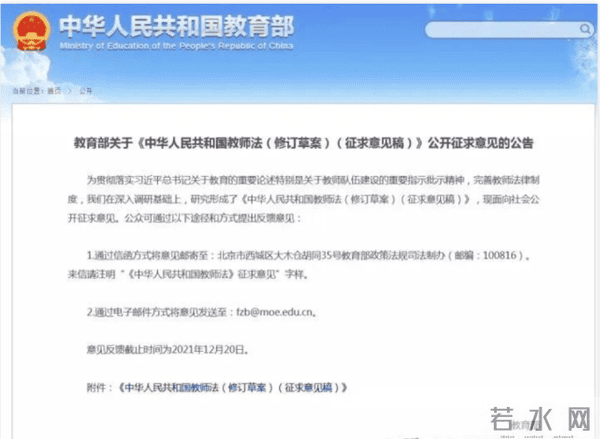
Task: Click the announcement headline 教育部关于…公告
Action: point(298,143)
